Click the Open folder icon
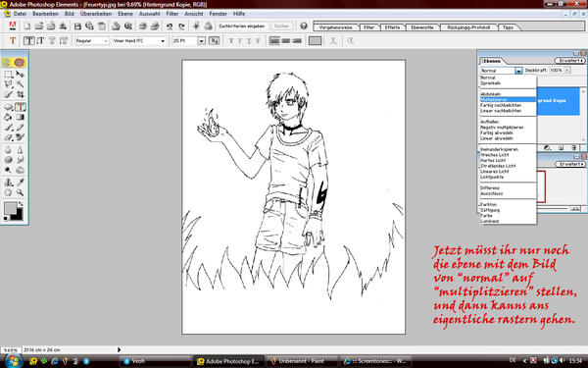This screenshot has height=368, width=588. tap(39, 26)
